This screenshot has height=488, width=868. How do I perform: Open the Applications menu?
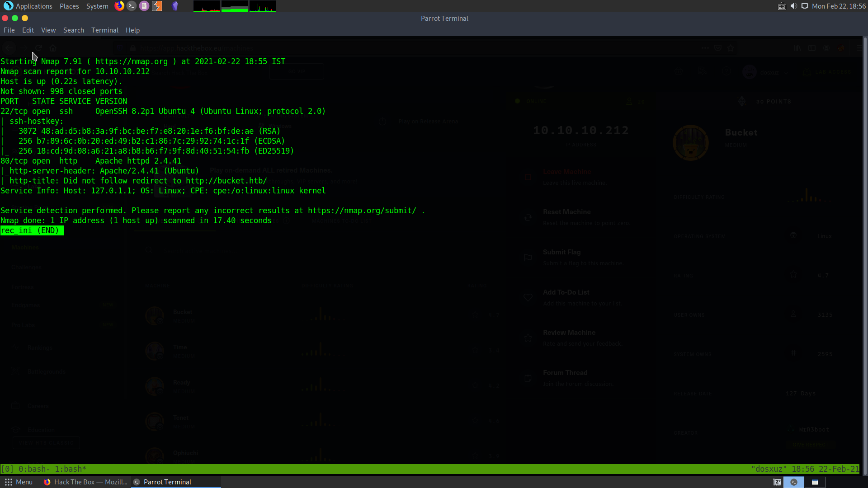click(28, 6)
